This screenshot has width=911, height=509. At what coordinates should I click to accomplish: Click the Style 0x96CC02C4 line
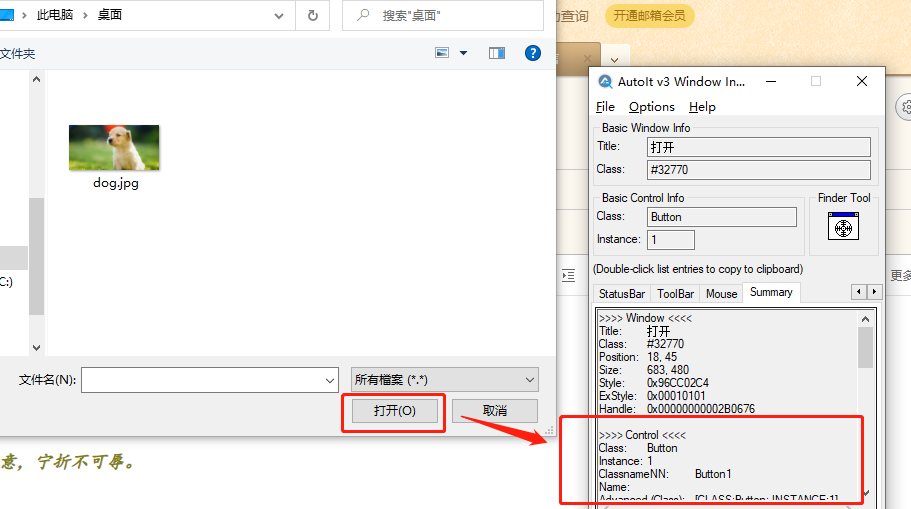654,383
